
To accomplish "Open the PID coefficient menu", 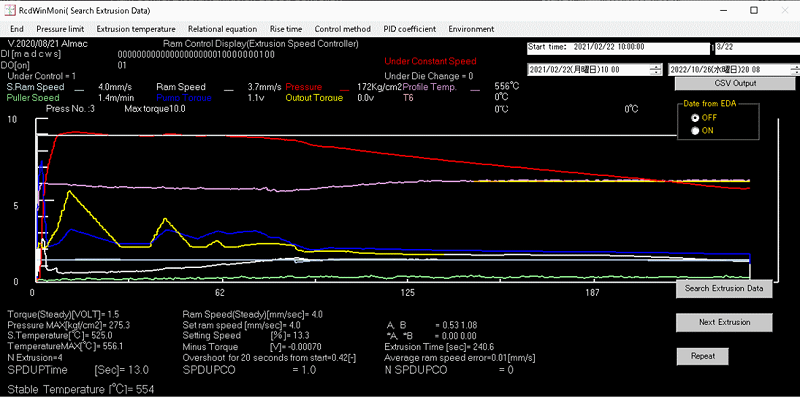I will (x=410, y=29).
